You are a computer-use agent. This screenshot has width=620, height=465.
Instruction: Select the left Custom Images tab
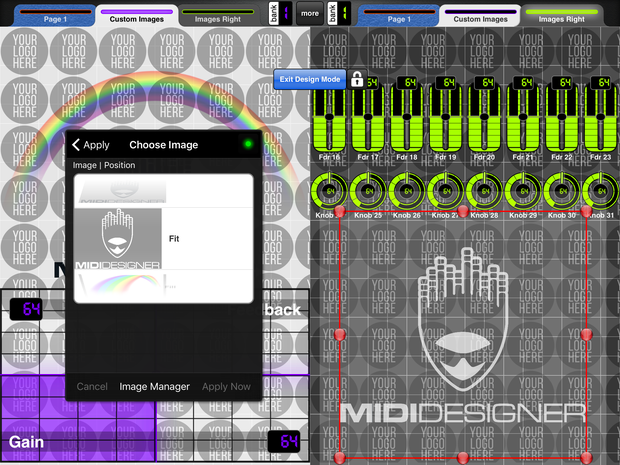pos(137,16)
